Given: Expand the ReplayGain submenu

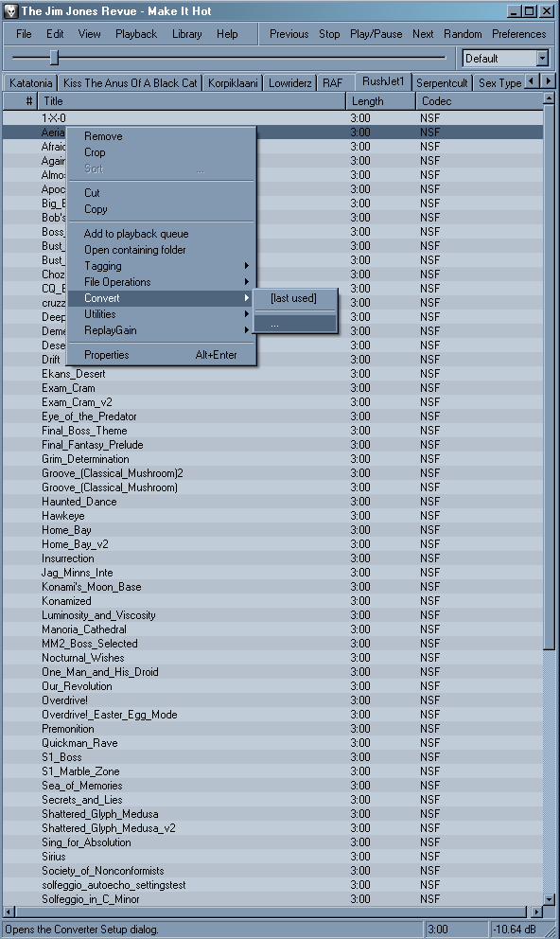Looking at the screenshot, I should tap(162, 330).
